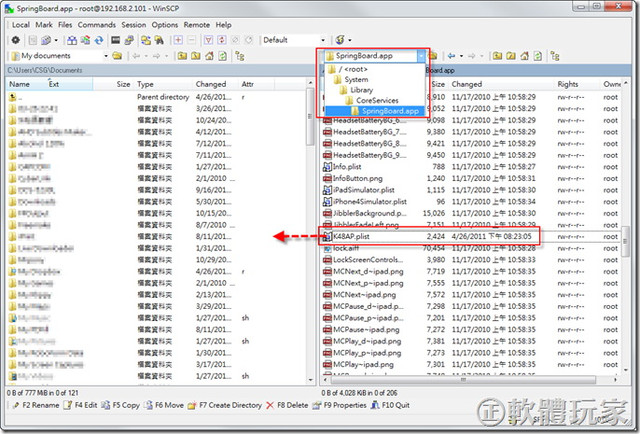Toggle the remote directory tree icon
The height and width of the screenshot is (434, 640).
(x=555, y=56)
